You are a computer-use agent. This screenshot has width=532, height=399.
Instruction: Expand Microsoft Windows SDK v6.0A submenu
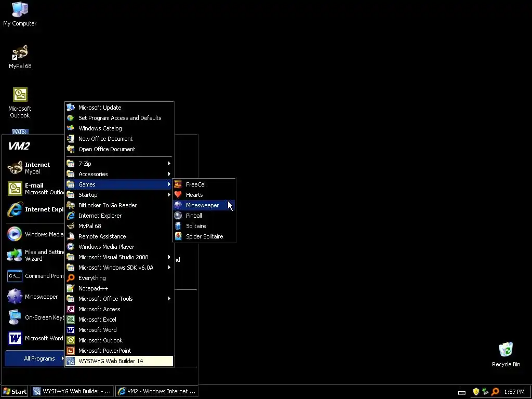click(119, 268)
